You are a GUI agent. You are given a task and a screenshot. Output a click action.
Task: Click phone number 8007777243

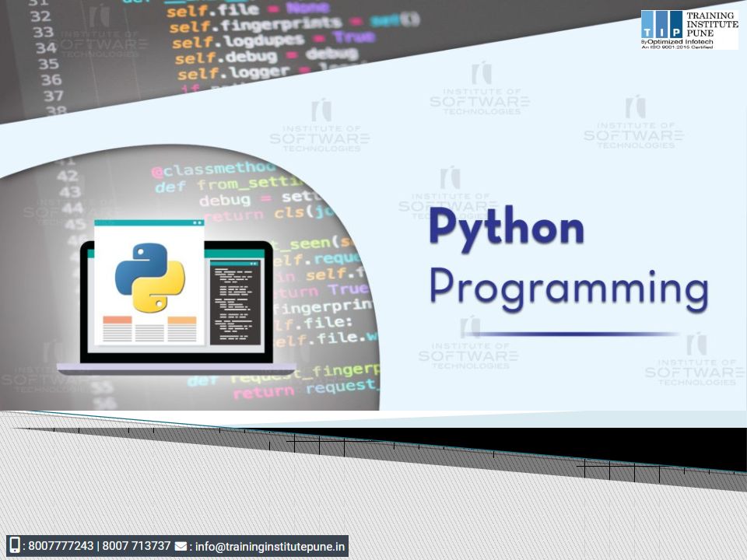[x=61, y=546]
